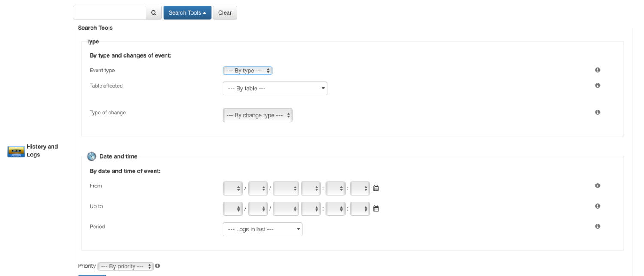
Task: Click the 'Search Tools' legend text
Action: (95, 28)
